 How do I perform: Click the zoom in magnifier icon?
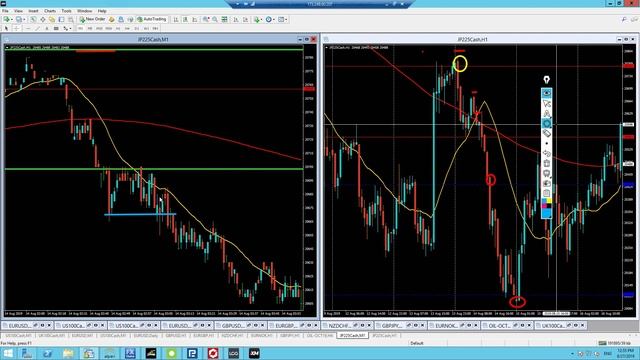[x=206, y=19]
